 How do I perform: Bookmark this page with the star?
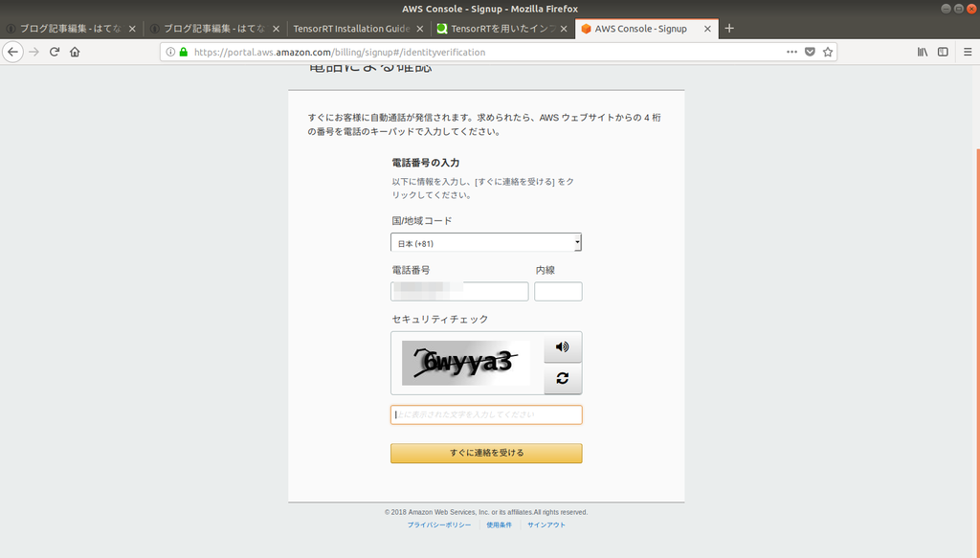click(x=828, y=52)
